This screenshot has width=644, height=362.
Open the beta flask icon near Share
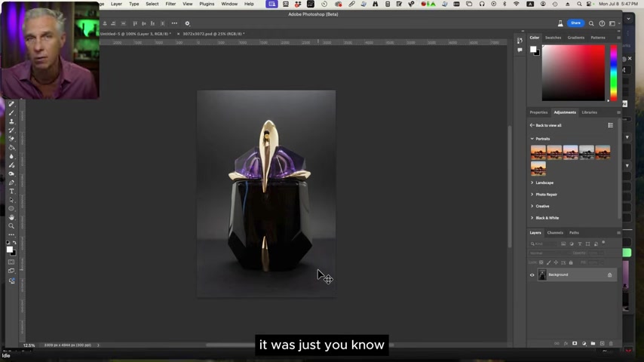coord(560,23)
